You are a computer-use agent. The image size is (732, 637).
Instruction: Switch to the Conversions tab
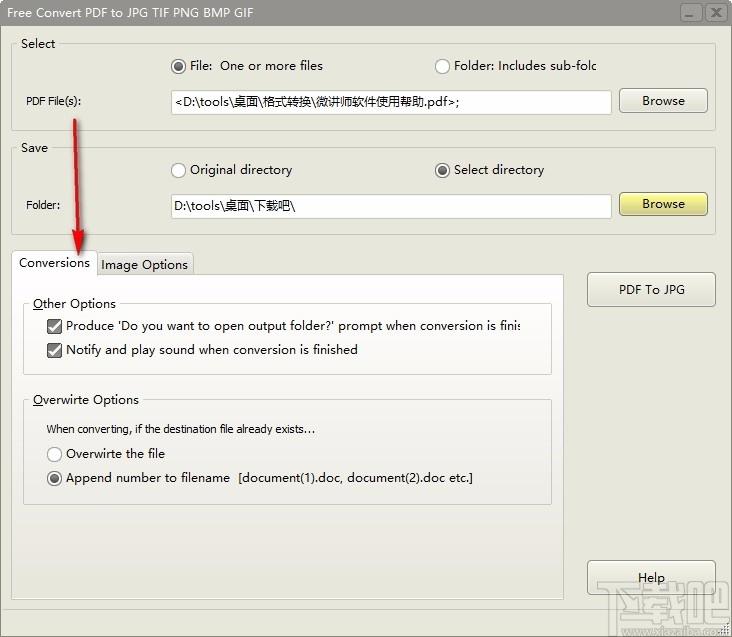[54, 263]
